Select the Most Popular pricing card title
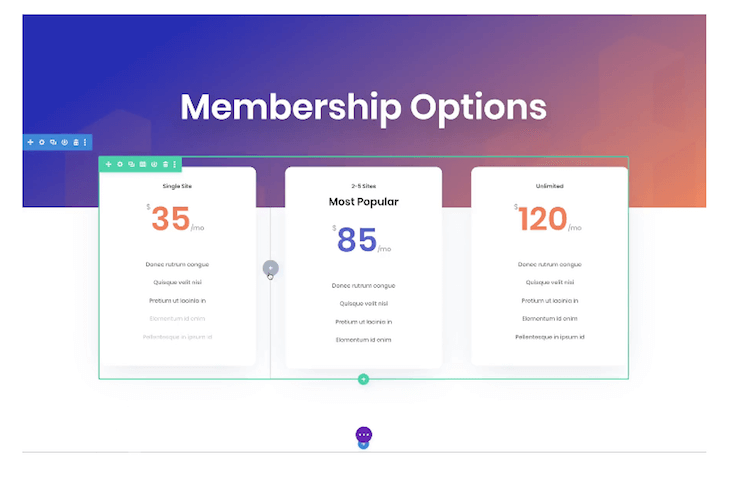 click(x=364, y=202)
